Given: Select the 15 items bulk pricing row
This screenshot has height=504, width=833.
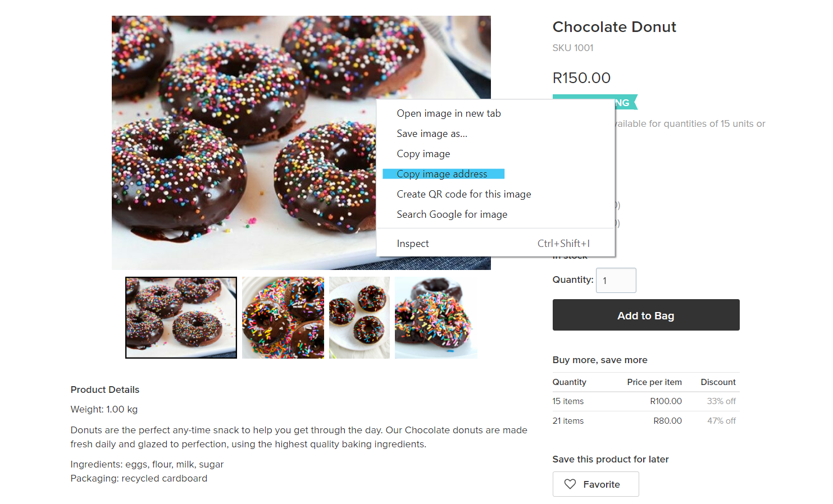Looking at the screenshot, I should tap(646, 401).
